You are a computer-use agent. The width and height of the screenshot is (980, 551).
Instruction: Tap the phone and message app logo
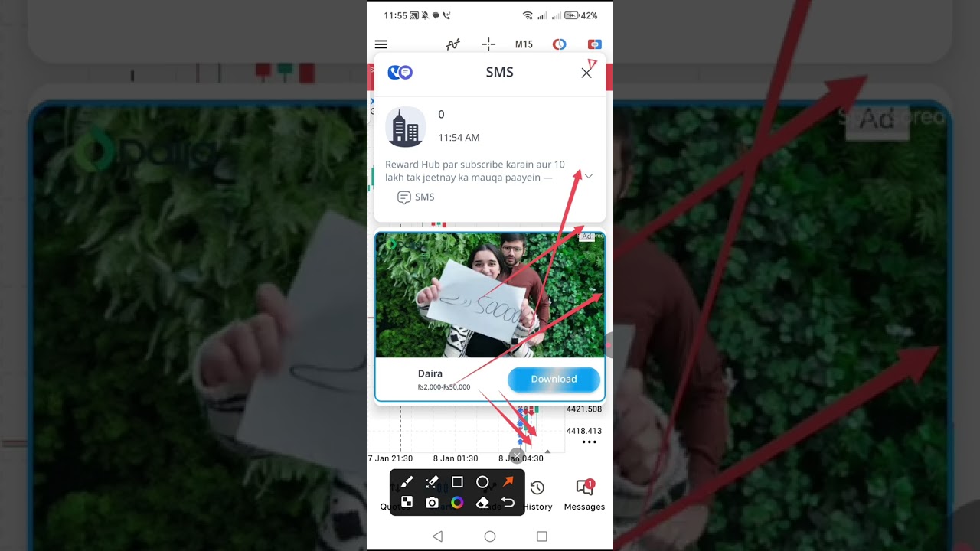(x=400, y=72)
